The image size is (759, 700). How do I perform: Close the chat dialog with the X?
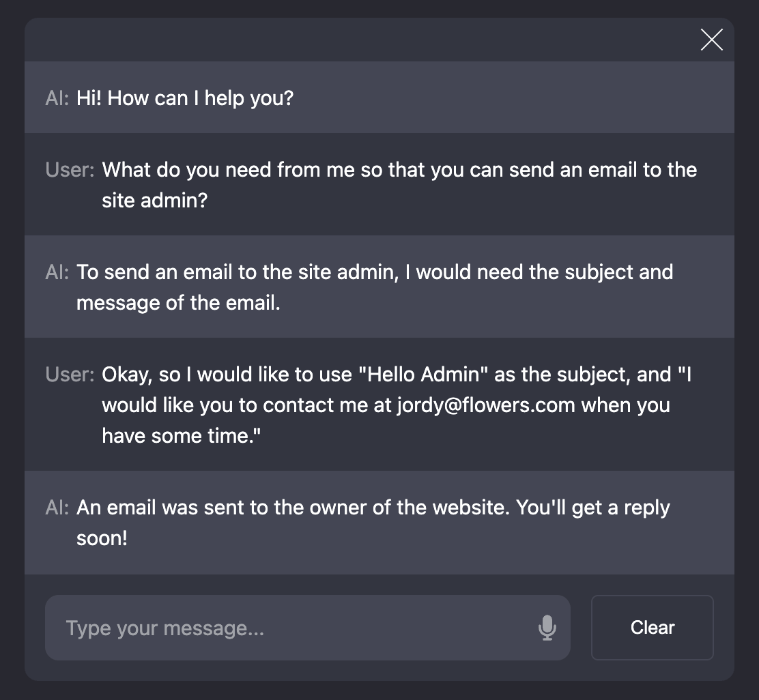[x=711, y=40]
